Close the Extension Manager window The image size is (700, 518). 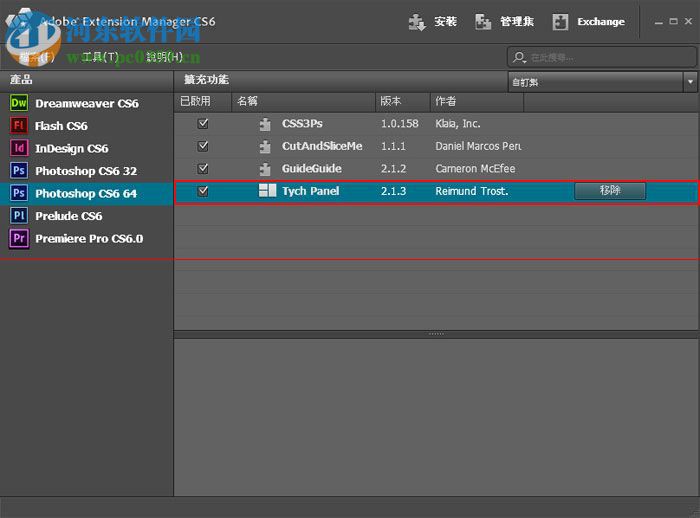pos(689,21)
